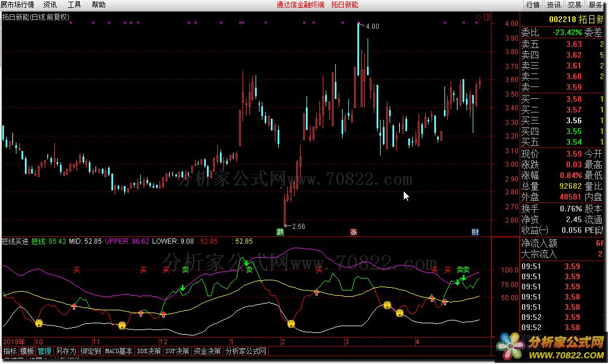Screen dimensions: 609x364
Task: Click the 大宗流入 label
Action: [539, 254]
